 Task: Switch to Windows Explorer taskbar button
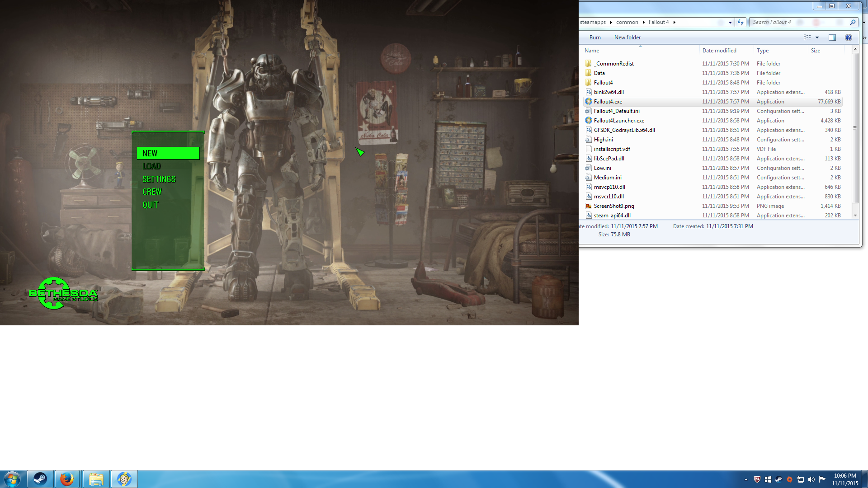(96, 479)
